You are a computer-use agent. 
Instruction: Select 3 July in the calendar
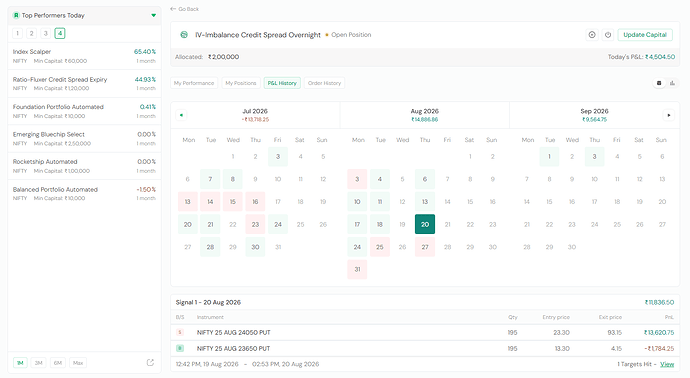click(278, 156)
